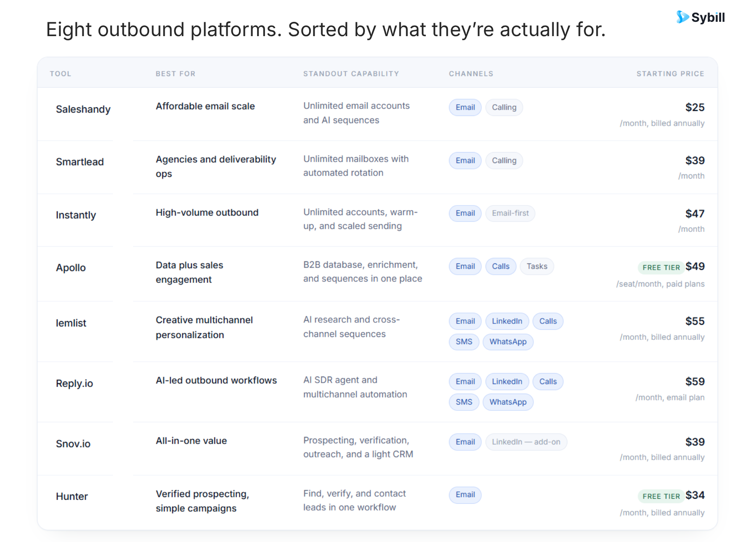756x542 pixels.
Task: Click '/month, email plan' note
Action: click(670, 397)
